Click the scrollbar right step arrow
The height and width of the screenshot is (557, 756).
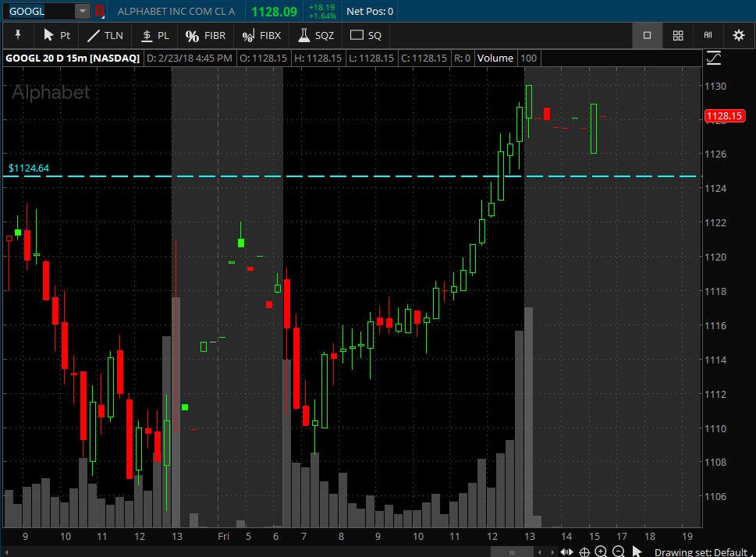click(x=552, y=552)
